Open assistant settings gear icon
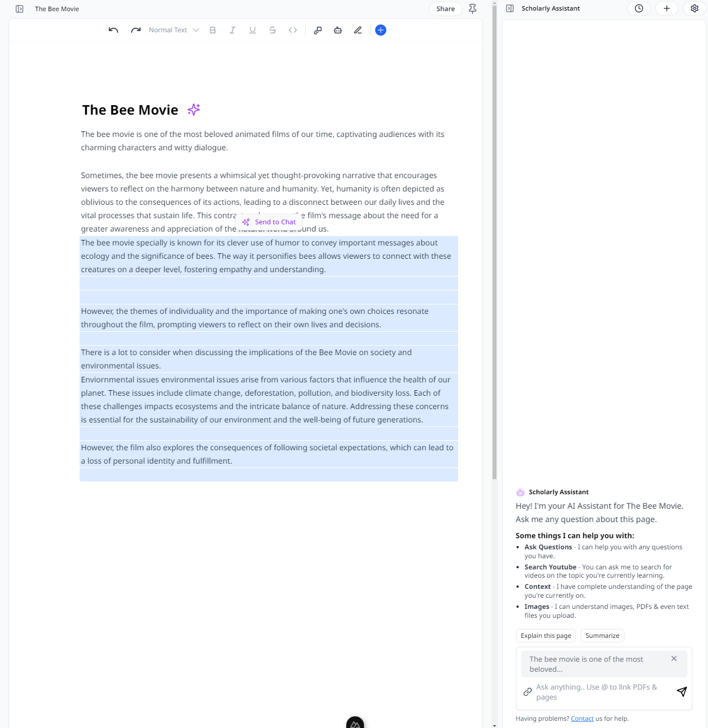The height and width of the screenshot is (728, 708). (695, 8)
